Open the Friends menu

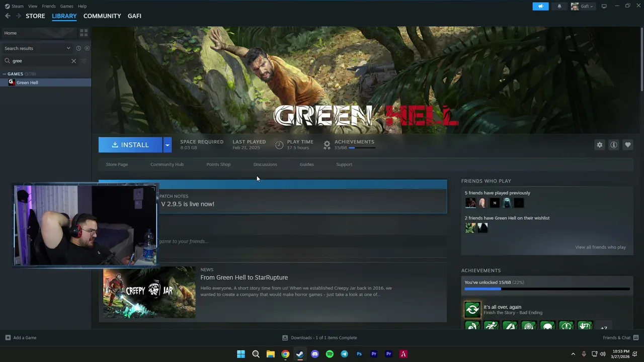49,6
